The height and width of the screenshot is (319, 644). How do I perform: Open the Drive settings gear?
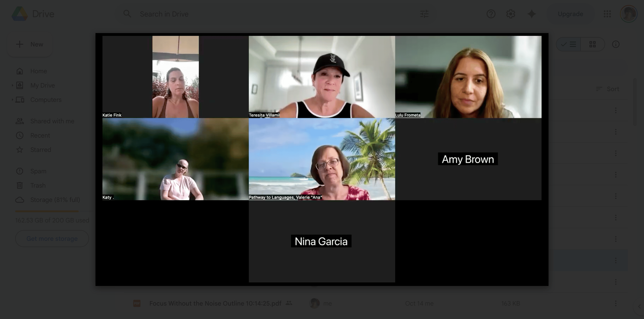(511, 14)
